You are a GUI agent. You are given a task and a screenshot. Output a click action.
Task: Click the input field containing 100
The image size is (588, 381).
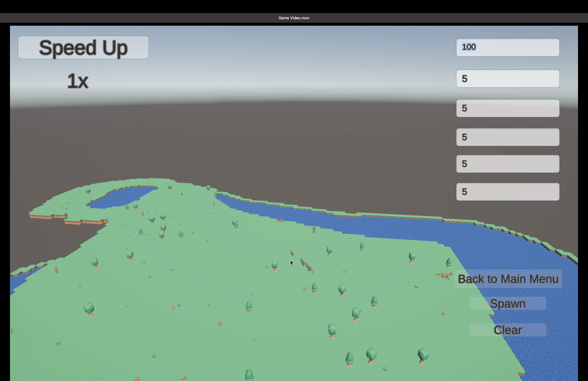(508, 47)
